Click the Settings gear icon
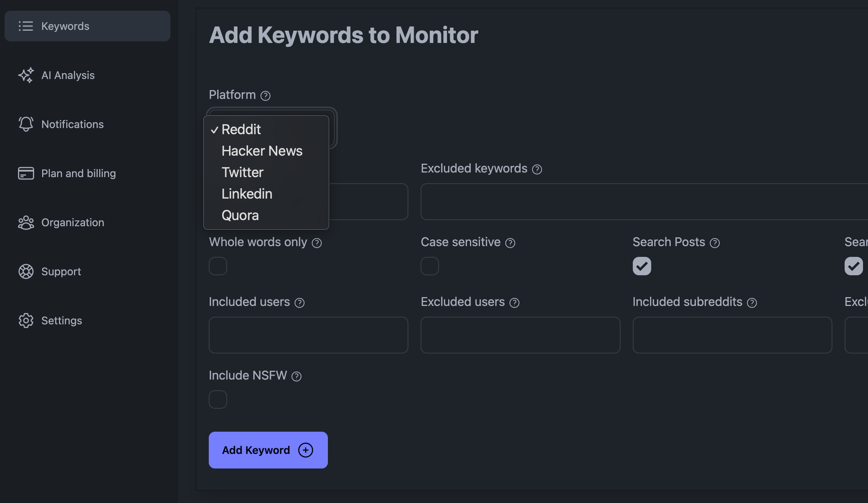The image size is (868, 503). [x=26, y=321]
